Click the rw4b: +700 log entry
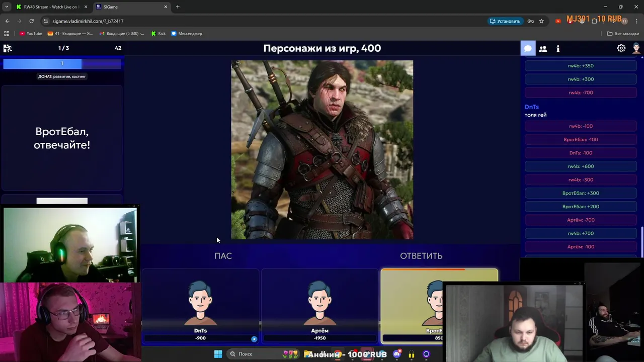The width and height of the screenshot is (644, 362). click(x=581, y=233)
